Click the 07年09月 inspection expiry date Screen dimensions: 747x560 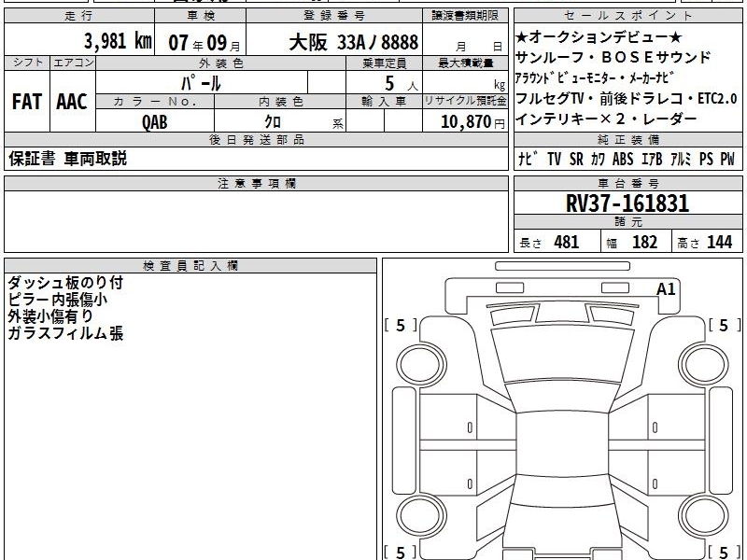click(204, 43)
